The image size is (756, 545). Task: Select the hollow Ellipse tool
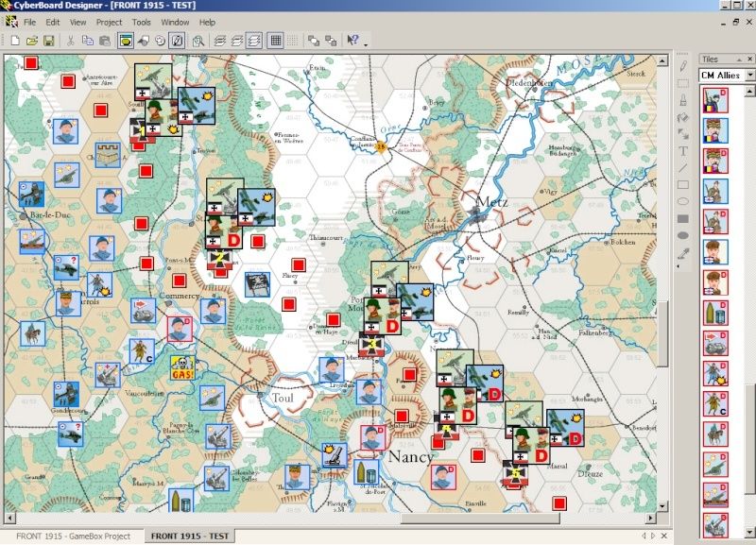(682, 201)
